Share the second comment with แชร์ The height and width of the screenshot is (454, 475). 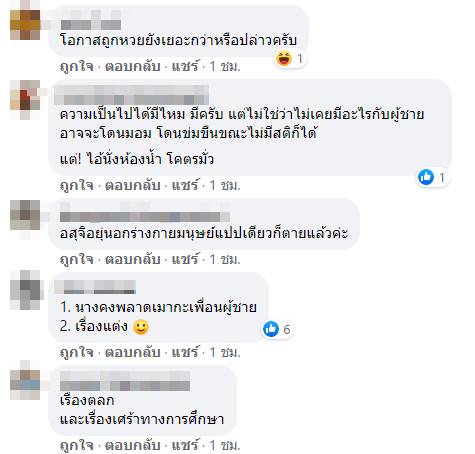[x=185, y=185]
